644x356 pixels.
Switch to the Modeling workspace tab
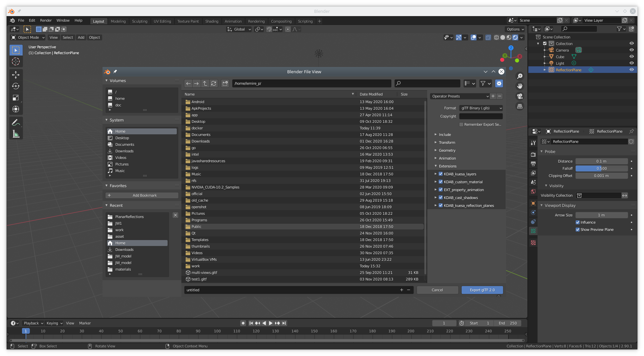tap(118, 21)
